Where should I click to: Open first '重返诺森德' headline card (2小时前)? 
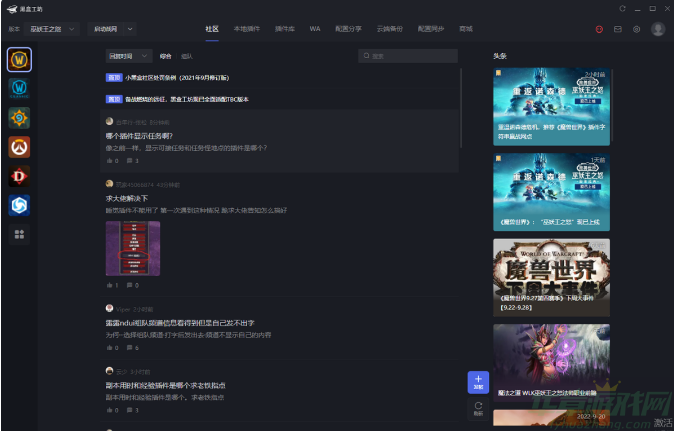tap(551, 107)
